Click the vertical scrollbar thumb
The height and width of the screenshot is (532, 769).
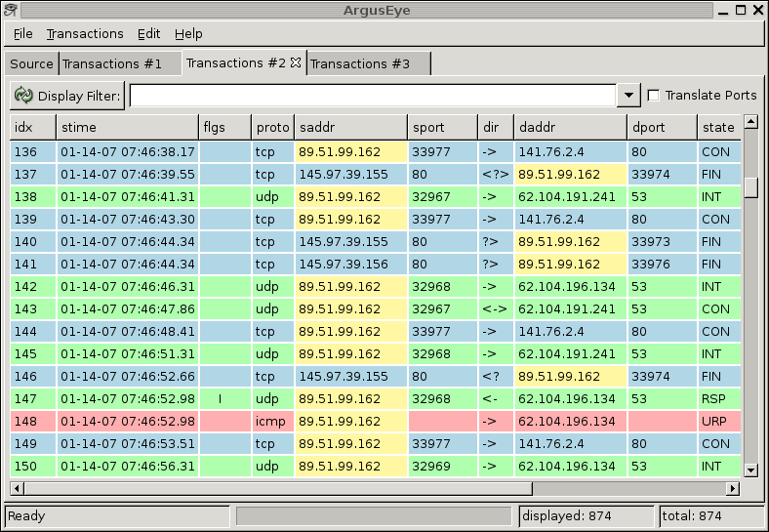(750, 186)
